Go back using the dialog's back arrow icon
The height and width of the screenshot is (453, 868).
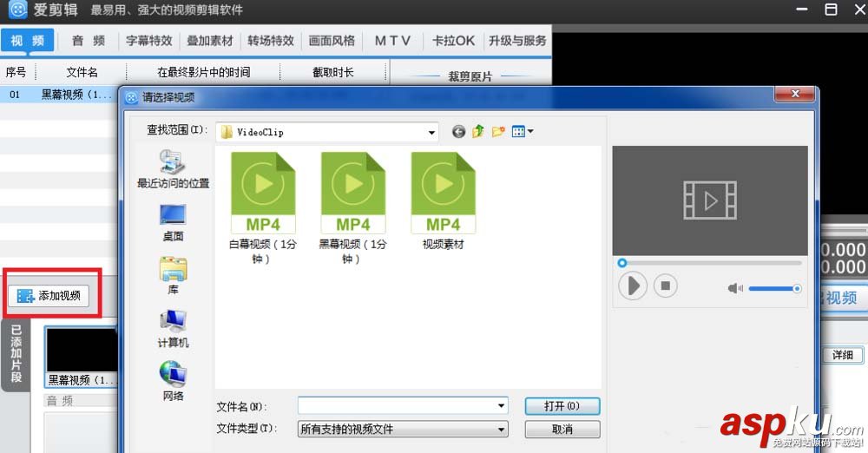pos(458,132)
